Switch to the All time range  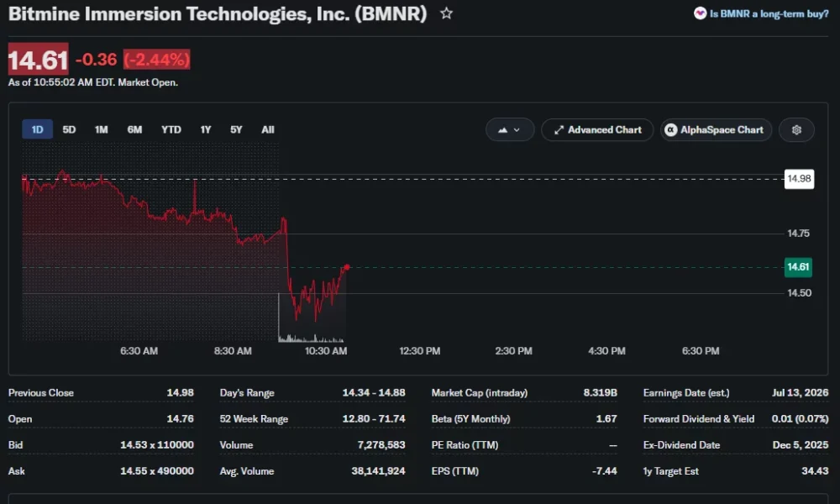click(268, 129)
